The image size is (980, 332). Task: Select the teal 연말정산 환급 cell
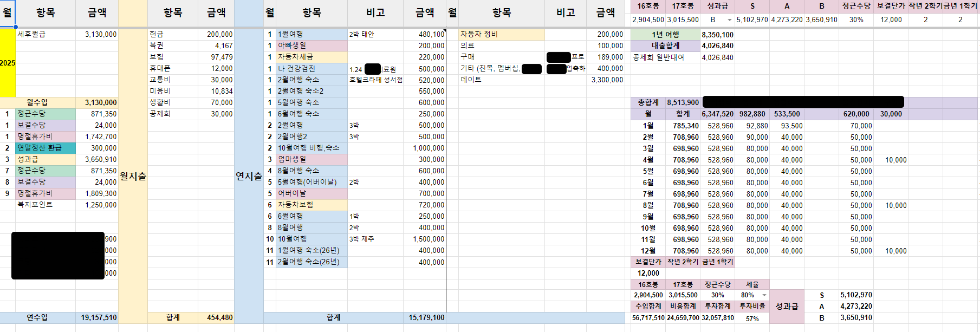pos(46,148)
